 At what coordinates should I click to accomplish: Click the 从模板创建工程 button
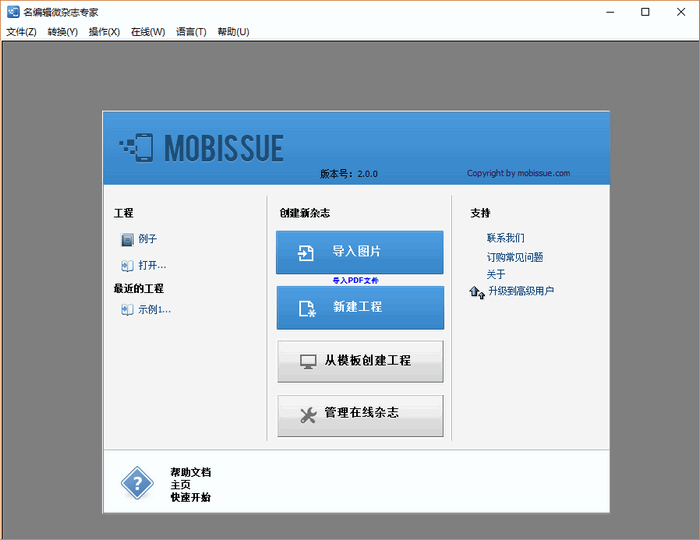(360, 361)
